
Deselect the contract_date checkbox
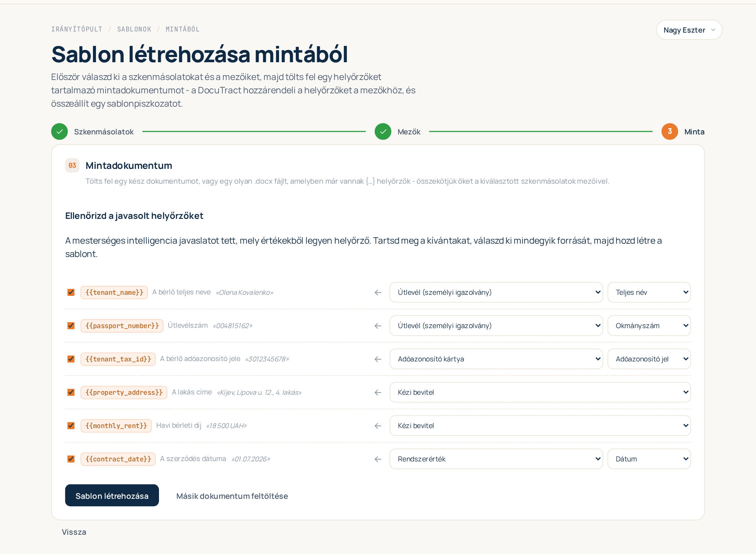coord(71,459)
